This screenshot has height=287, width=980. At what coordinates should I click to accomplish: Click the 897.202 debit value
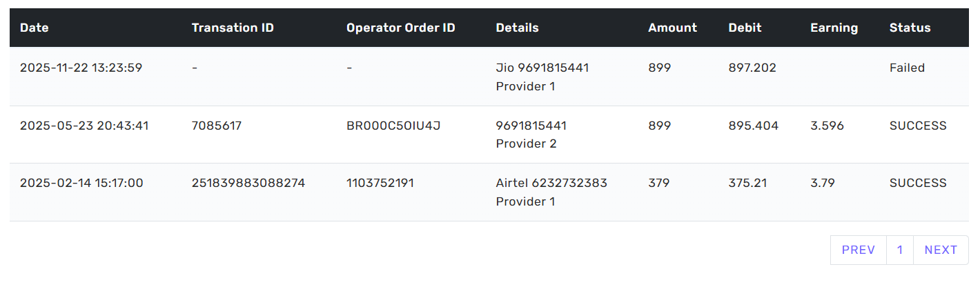752,68
